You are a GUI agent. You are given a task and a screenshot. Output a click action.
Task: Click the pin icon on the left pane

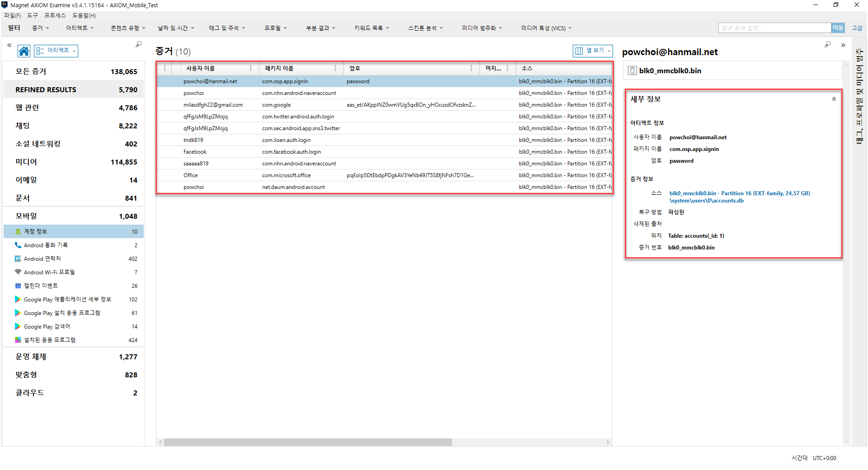138,44
